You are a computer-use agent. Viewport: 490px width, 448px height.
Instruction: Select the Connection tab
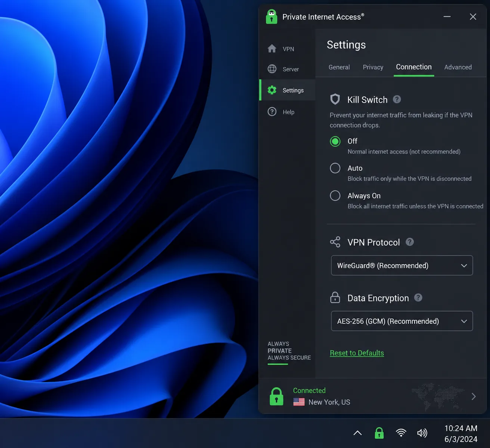click(414, 67)
